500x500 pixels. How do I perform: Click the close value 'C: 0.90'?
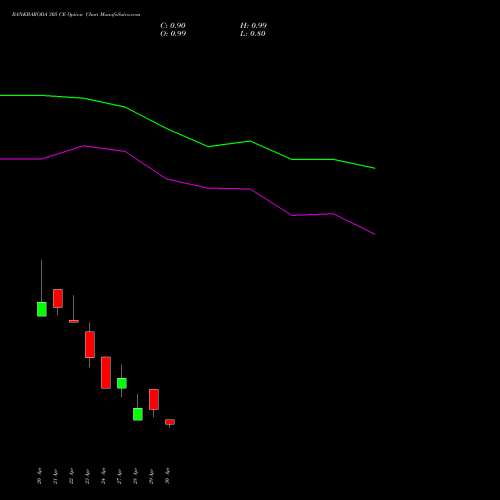click(173, 25)
